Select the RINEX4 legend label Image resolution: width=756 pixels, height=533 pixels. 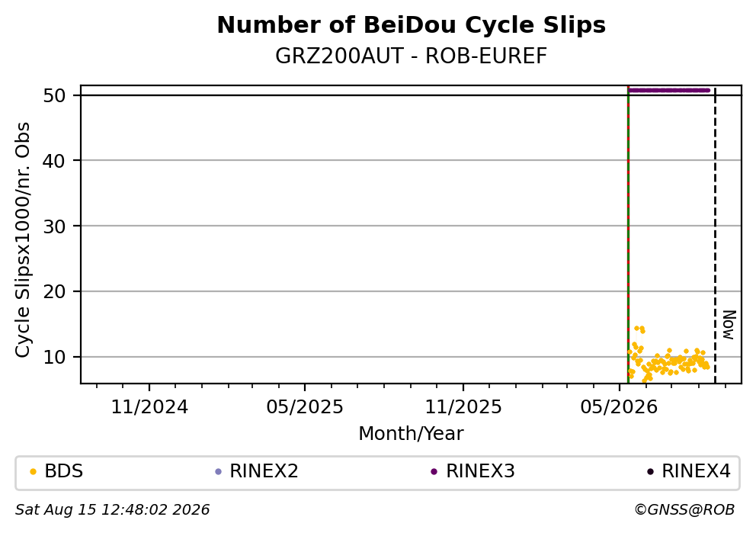pyautogui.click(x=697, y=471)
